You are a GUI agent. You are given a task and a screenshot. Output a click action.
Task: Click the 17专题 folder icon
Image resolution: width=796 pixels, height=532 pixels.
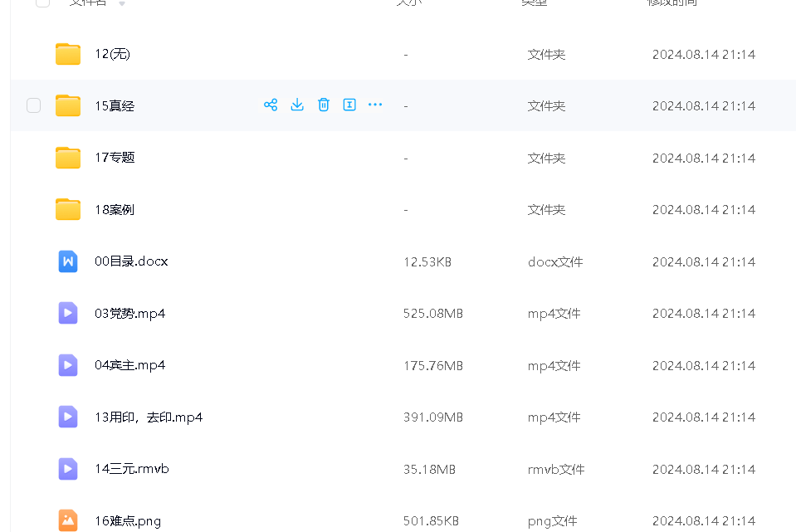[x=68, y=158]
